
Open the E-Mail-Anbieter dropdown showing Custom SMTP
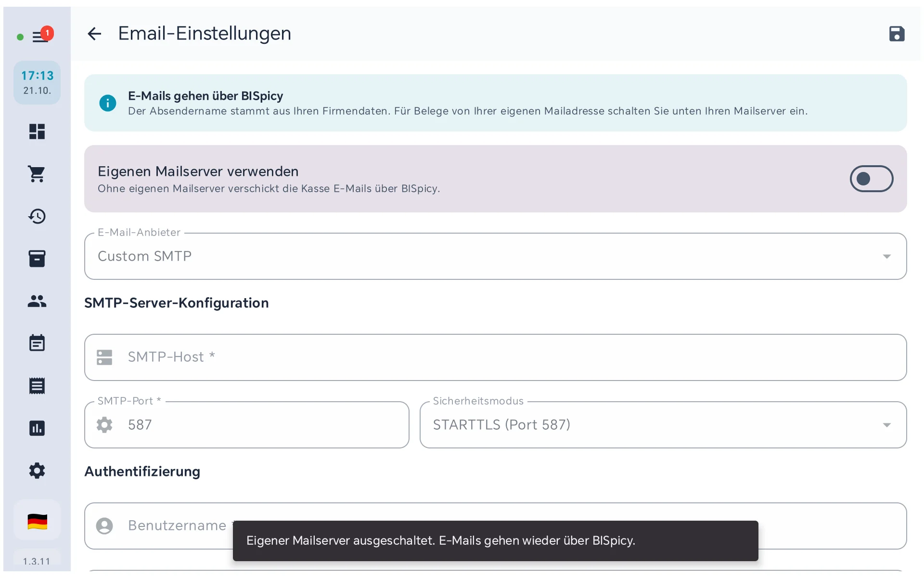(x=495, y=256)
